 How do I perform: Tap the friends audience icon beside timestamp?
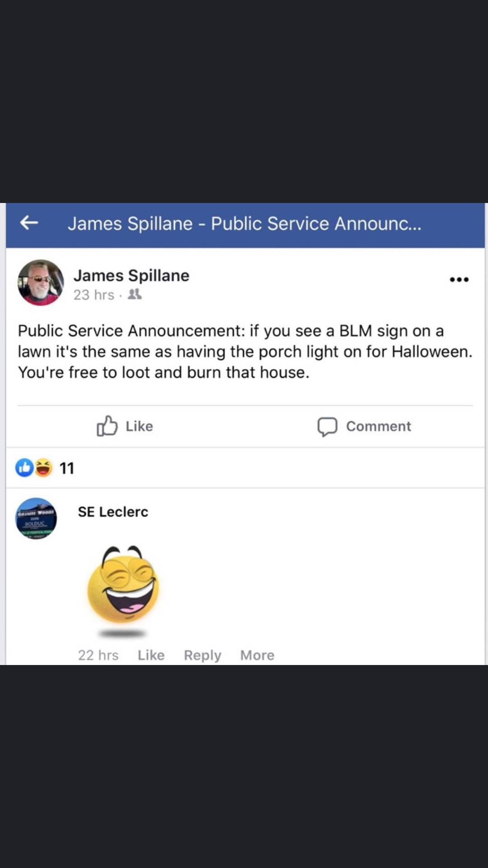point(134,294)
